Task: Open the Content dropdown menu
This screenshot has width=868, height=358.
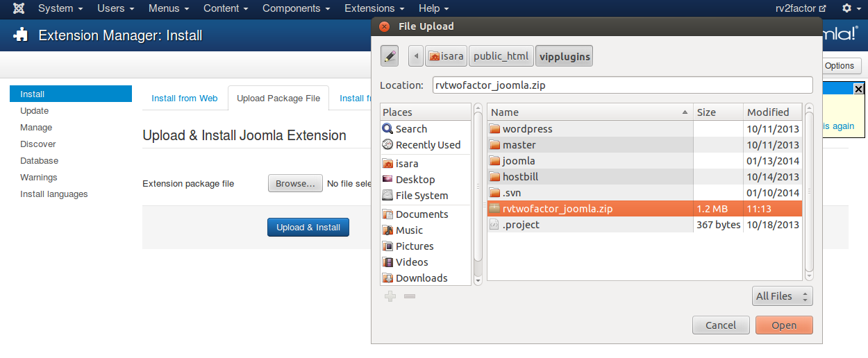Action: coord(226,8)
